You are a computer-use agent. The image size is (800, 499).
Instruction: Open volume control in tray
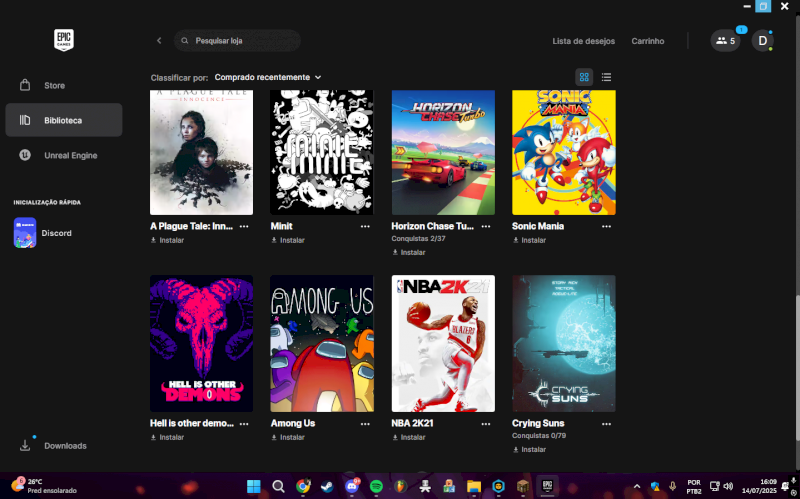[728, 486]
